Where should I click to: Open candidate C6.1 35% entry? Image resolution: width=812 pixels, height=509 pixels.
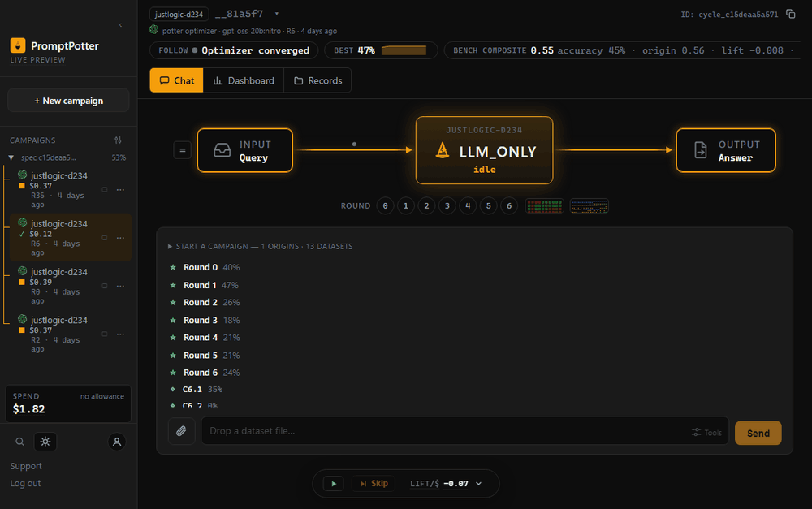(197, 390)
